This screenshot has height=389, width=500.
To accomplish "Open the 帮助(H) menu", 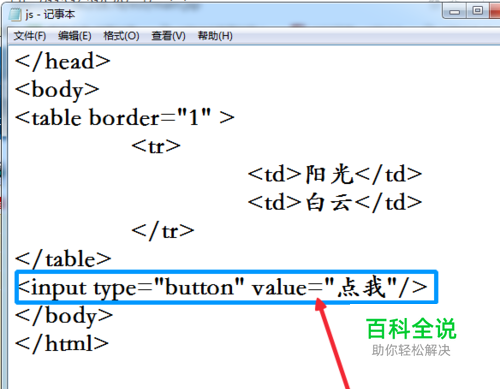I will pyautogui.click(x=215, y=36).
